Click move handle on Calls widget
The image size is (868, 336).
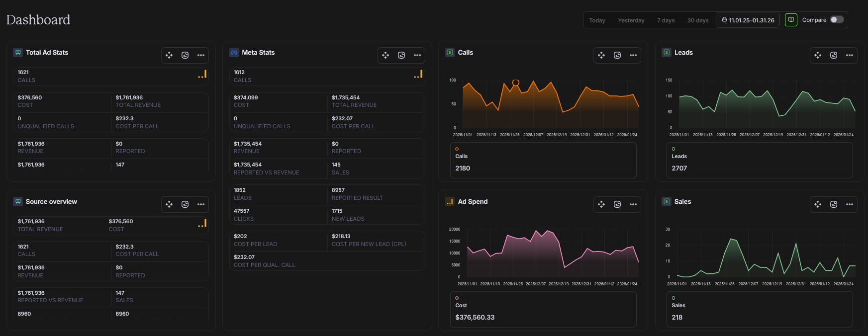pyautogui.click(x=601, y=55)
